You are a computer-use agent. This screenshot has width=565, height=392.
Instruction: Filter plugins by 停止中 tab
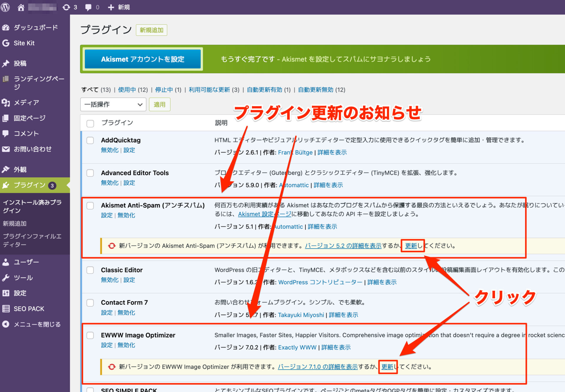click(x=164, y=90)
